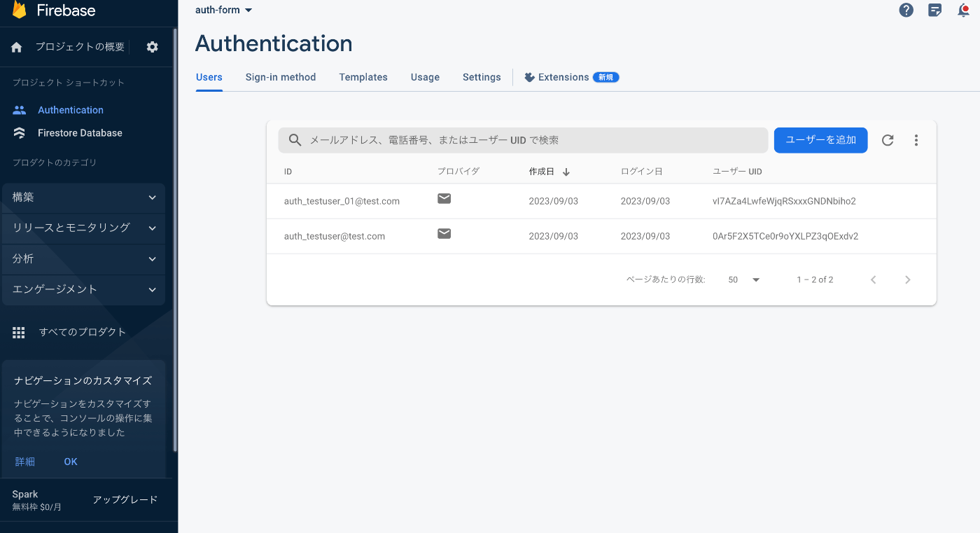Click the Firestore Database icon in sidebar

pyautogui.click(x=20, y=133)
